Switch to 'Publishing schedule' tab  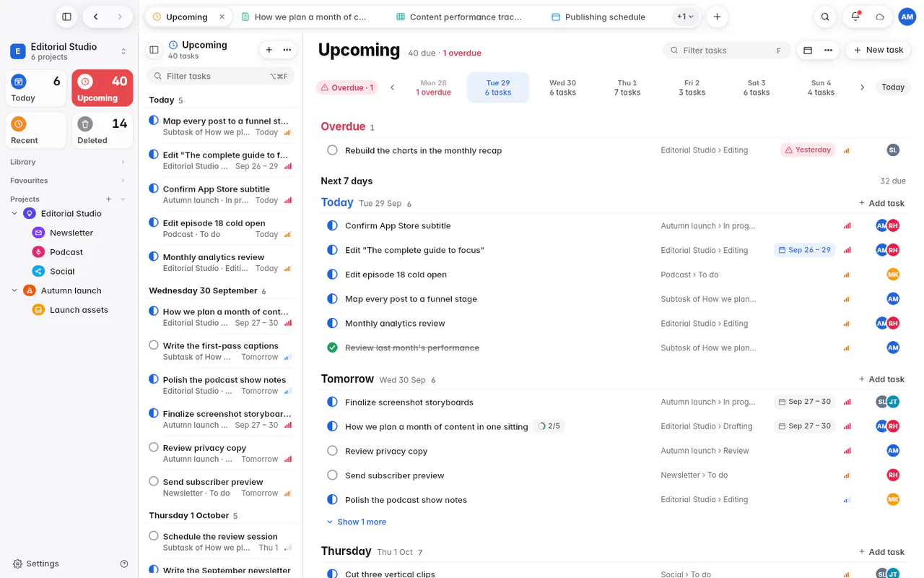(598, 17)
